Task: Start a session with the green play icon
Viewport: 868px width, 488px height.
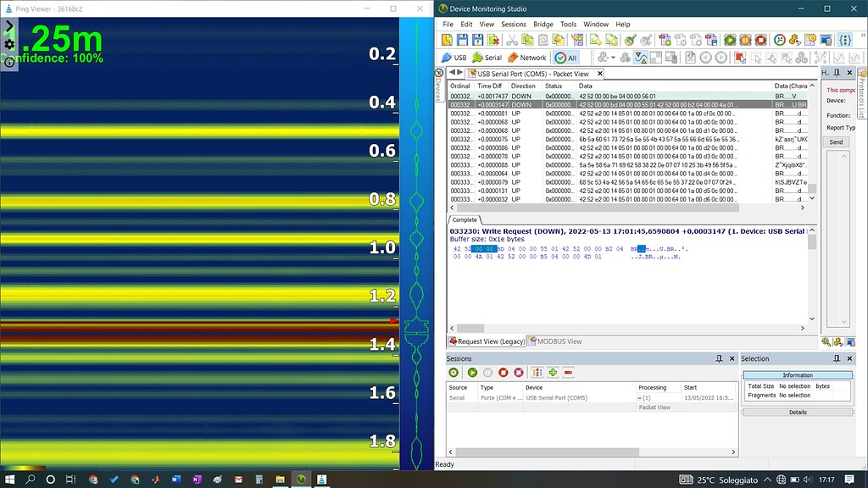Action: (473, 373)
